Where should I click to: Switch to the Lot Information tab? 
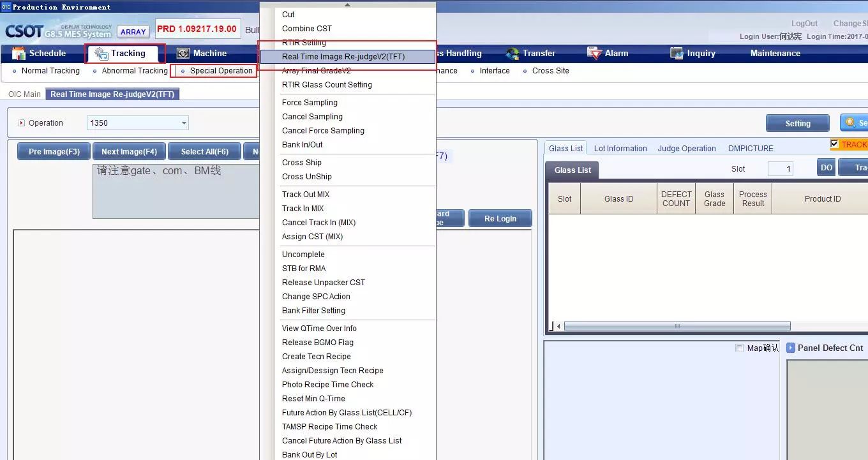(x=620, y=149)
